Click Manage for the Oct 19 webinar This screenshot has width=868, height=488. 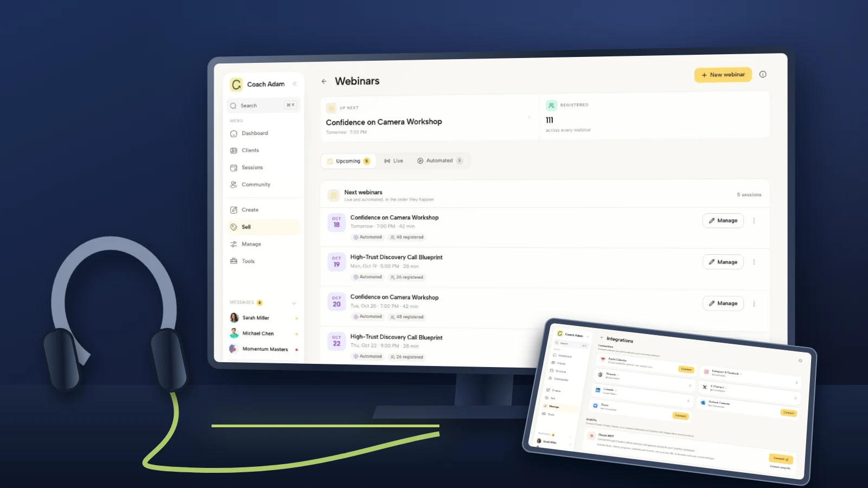[x=723, y=262]
